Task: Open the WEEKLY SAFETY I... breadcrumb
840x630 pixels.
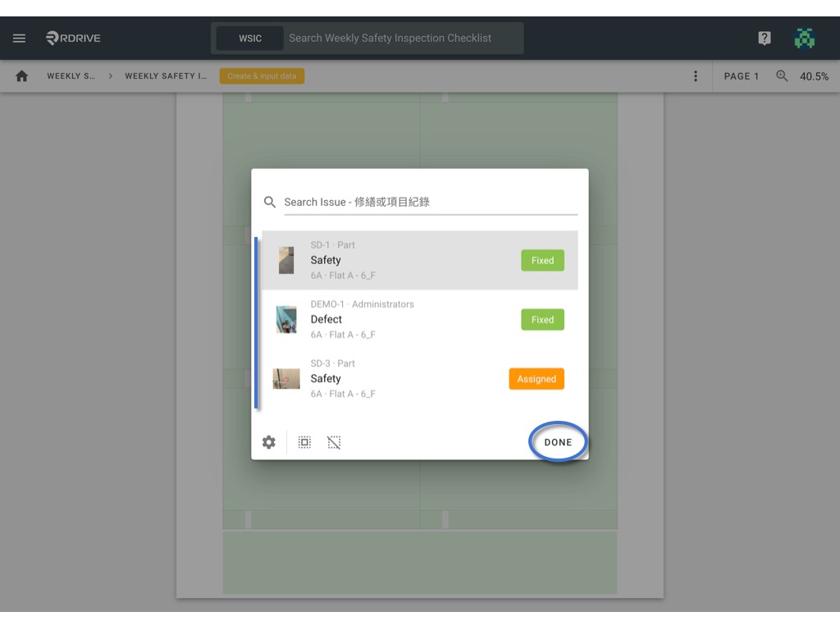Action: (x=166, y=76)
